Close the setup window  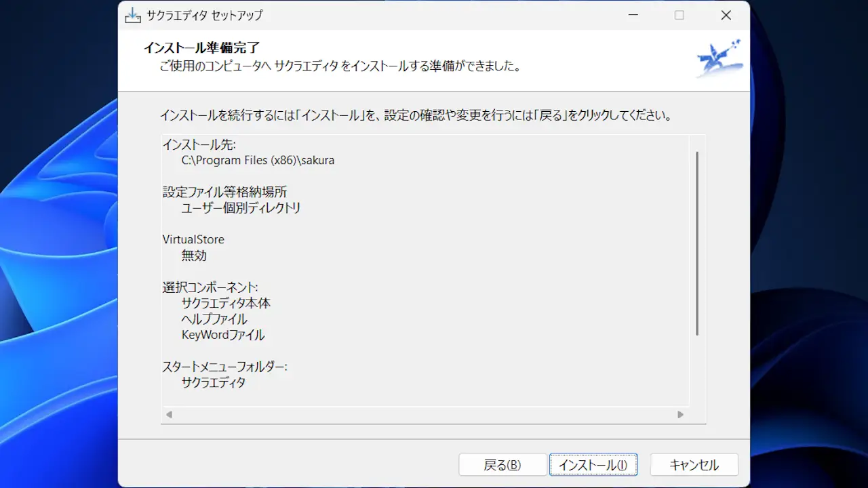coord(726,15)
